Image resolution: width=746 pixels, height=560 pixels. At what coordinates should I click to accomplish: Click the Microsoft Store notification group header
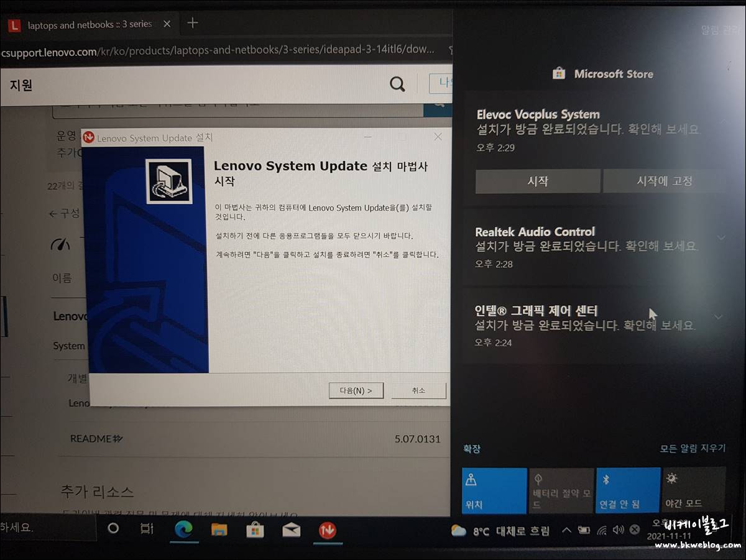[603, 74]
